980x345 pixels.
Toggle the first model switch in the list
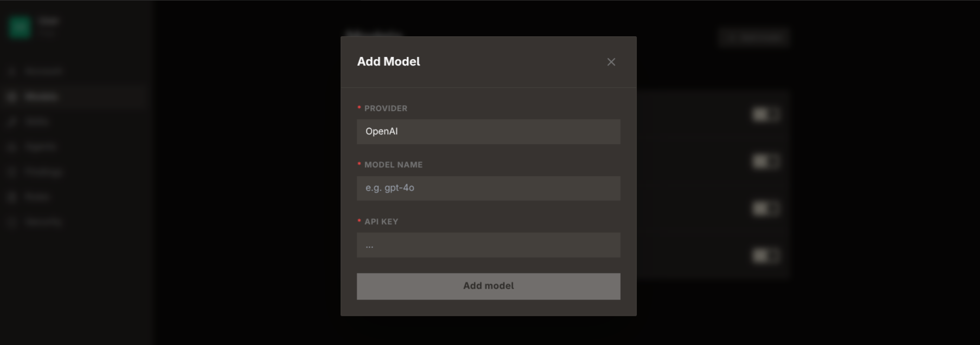766,114
